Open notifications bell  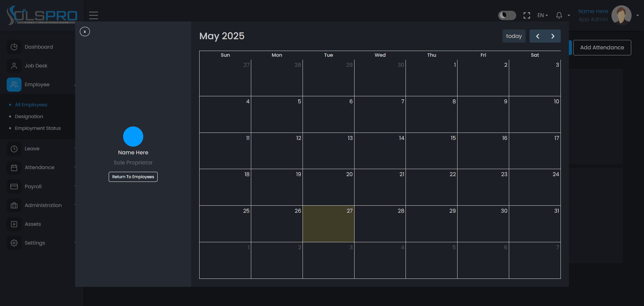(559, 15)
